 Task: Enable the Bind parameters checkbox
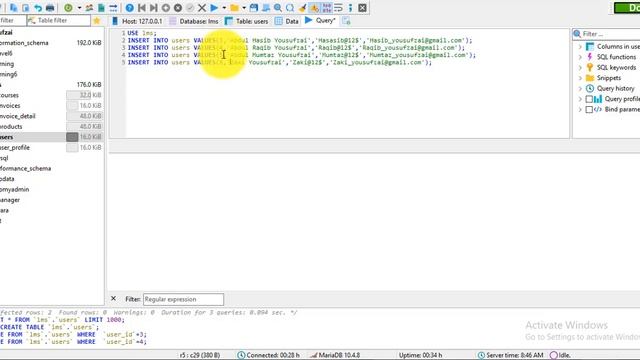pyautogui.click(x=589, y=109)
